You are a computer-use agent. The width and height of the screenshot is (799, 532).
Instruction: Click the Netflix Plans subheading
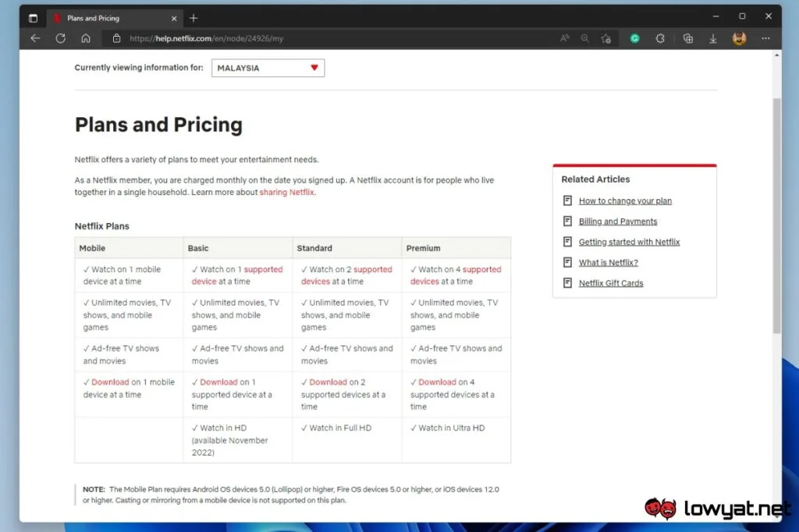[x=102, y=226]
